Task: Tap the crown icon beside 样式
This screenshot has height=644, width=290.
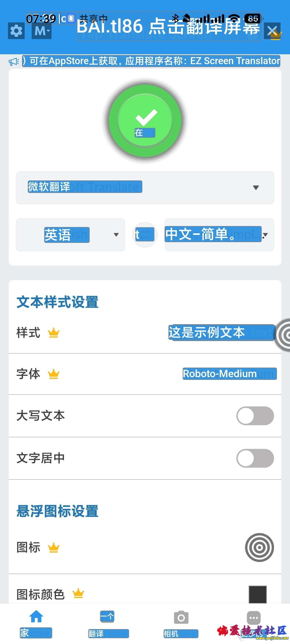Action: point(54,333)
